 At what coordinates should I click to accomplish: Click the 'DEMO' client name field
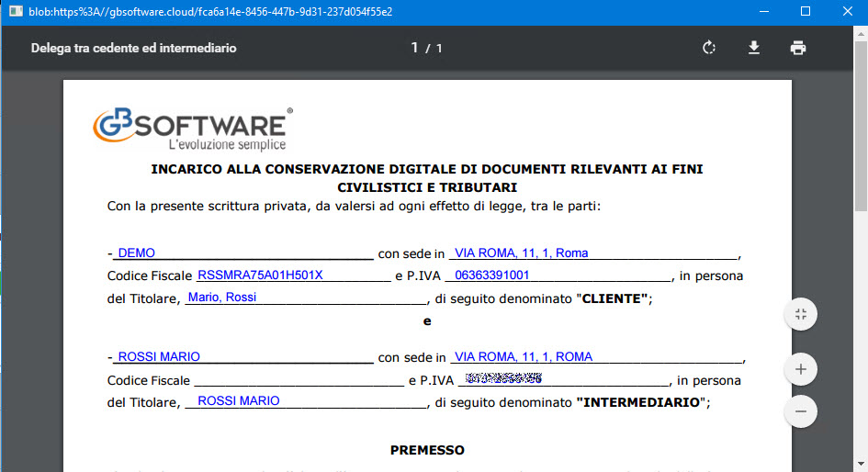tap(136, 253)
